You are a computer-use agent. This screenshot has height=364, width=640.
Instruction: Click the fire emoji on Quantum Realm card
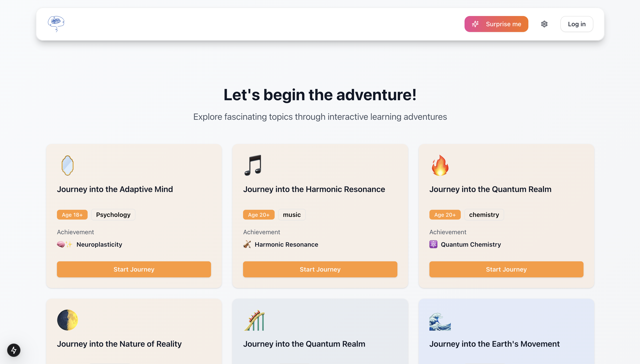tap(440, 165)
